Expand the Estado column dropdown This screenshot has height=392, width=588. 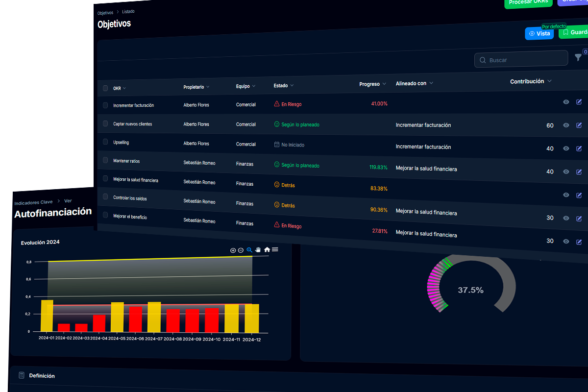(x=292, y=85)
